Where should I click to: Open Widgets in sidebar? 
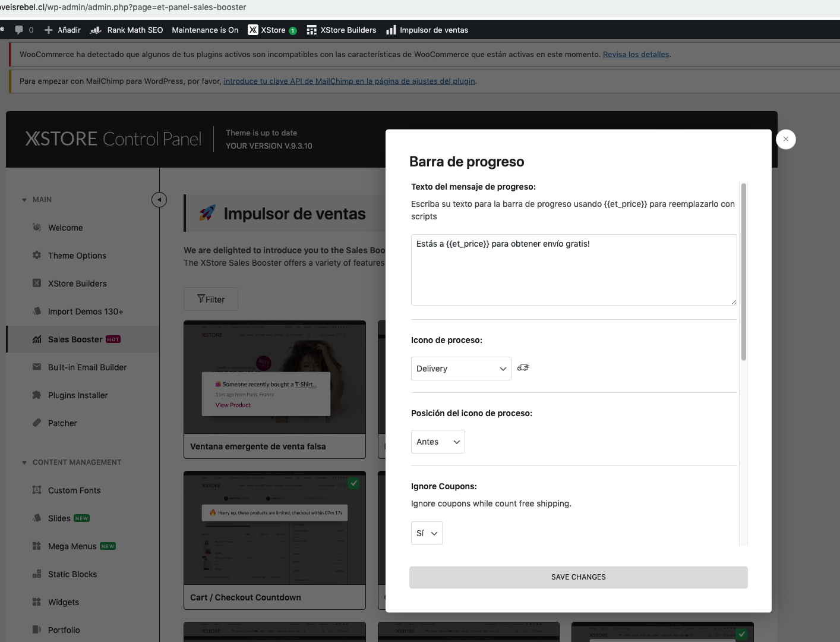pyautogui.click(x=64, y=602)
